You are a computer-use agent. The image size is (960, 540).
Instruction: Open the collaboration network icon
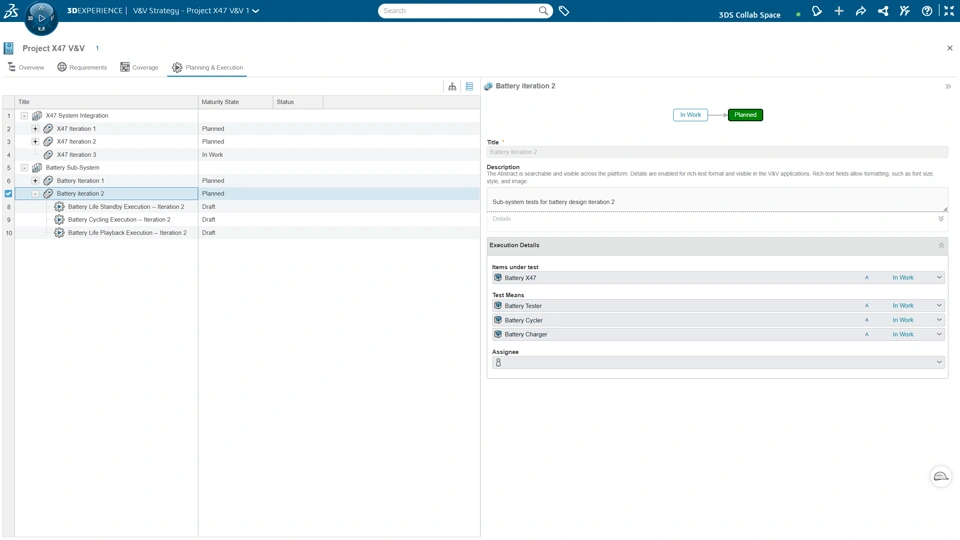pyautogui.click(x=883, y=11)
